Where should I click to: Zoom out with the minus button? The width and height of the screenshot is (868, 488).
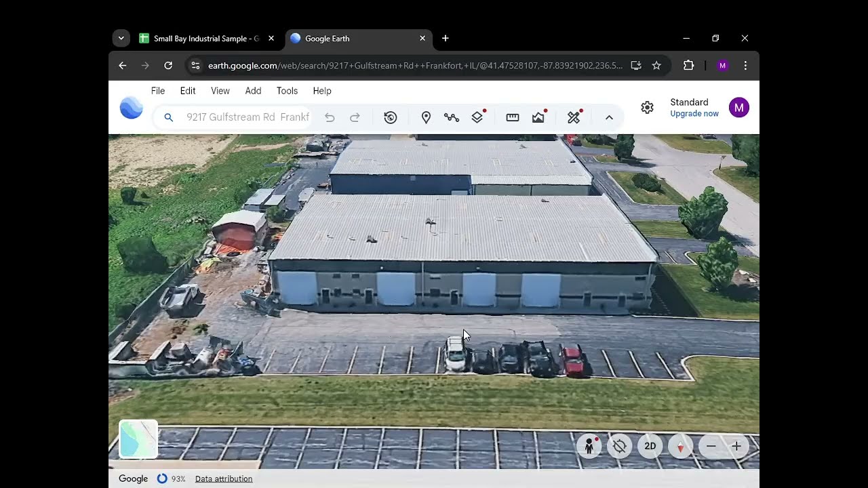click(x=711, y=446)
